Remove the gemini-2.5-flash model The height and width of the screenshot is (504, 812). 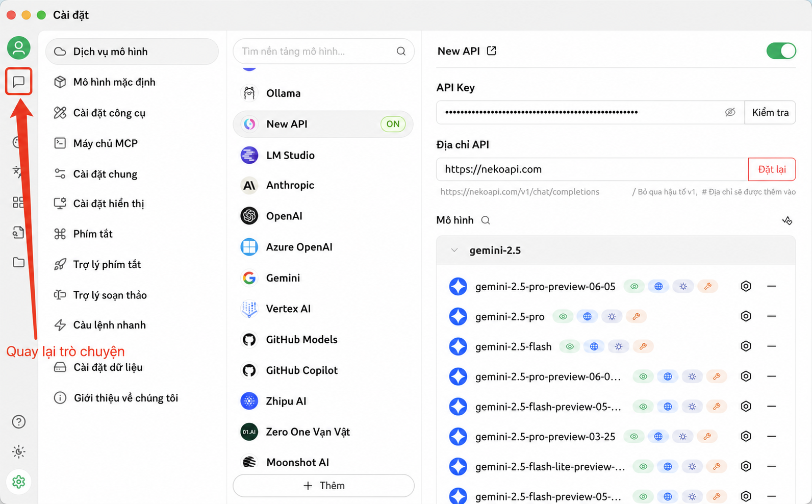click(x=772, y=346)
